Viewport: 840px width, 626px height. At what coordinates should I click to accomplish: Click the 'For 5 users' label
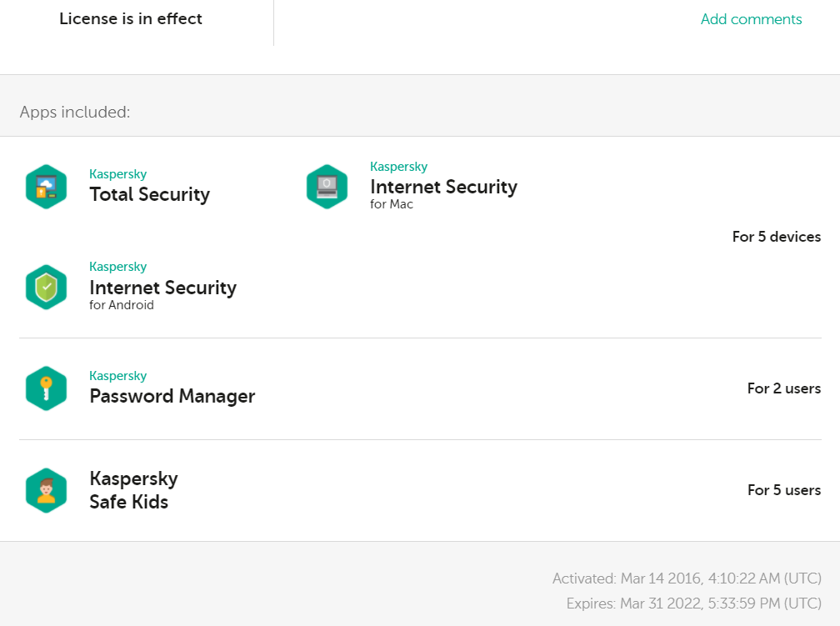tap(783, 490)
